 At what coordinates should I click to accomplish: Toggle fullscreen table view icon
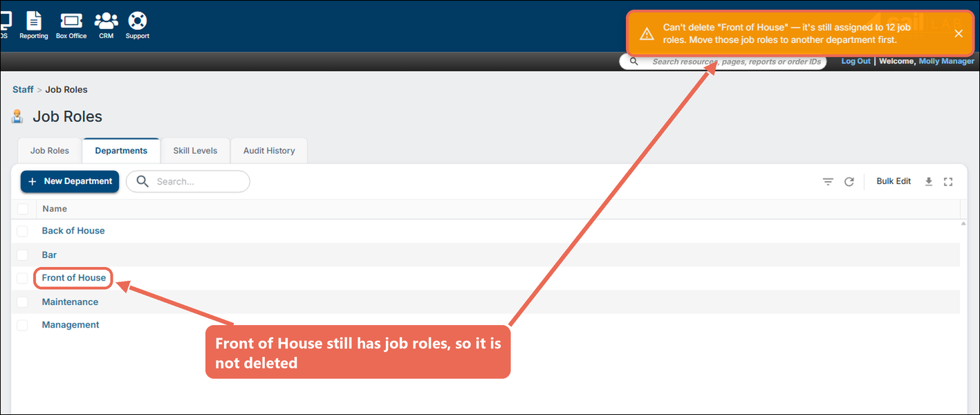[x=948, y=181]
